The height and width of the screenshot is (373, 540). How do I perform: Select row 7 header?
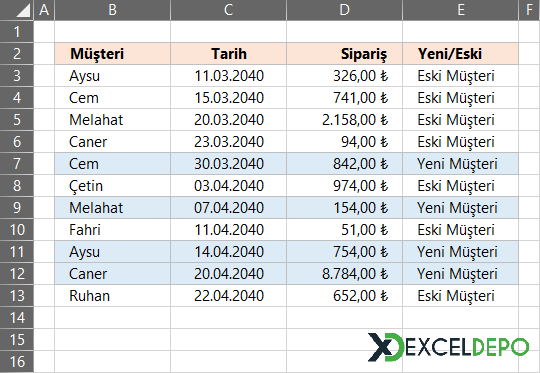click(17, 164)
